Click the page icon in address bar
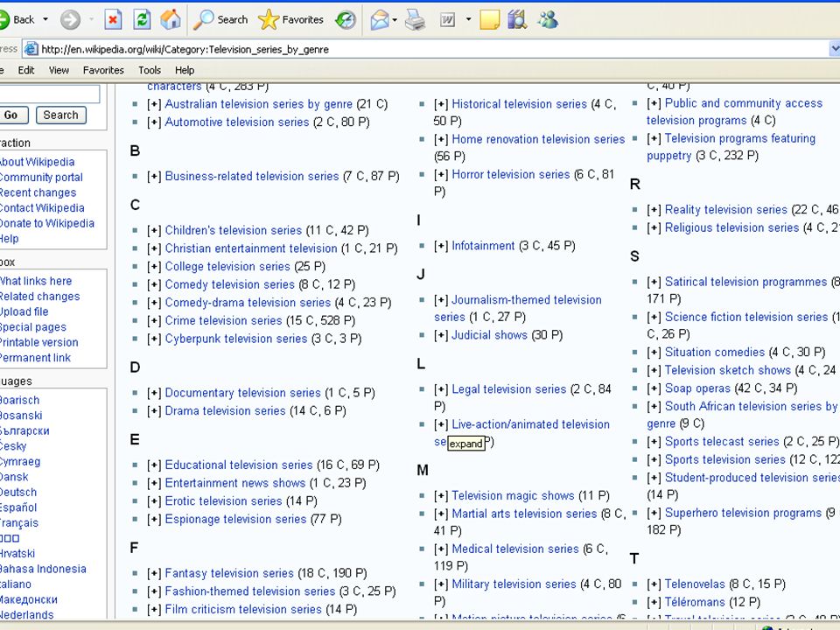 coord(31,49)
